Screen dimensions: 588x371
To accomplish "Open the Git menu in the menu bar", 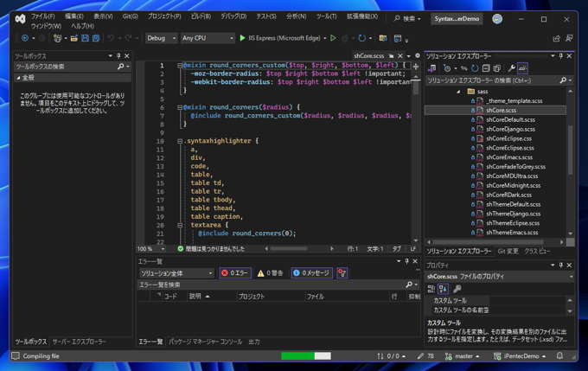I will point(130,16).
